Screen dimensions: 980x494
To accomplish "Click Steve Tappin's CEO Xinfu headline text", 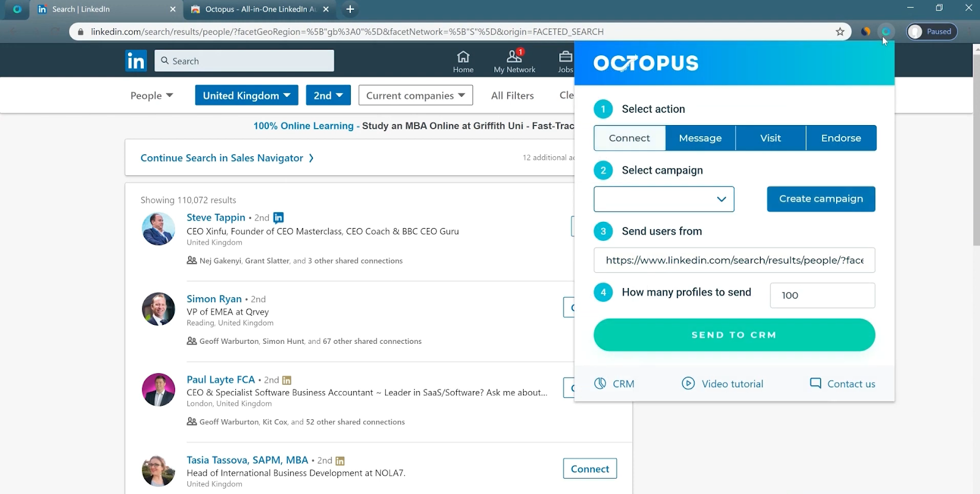I will (323, 232).
